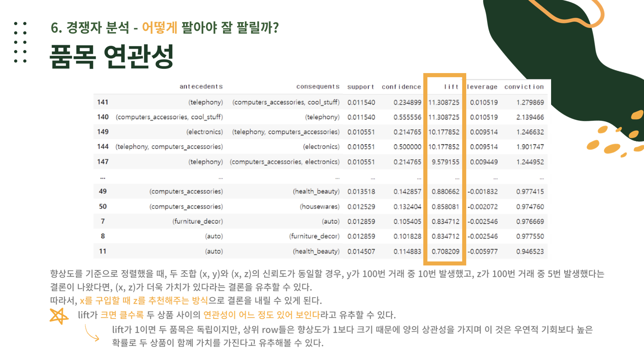Click the orange text '어떻게' in the subtitle
Image resolution: width=644 pixels, height=362 pixels.
point(159,27)
